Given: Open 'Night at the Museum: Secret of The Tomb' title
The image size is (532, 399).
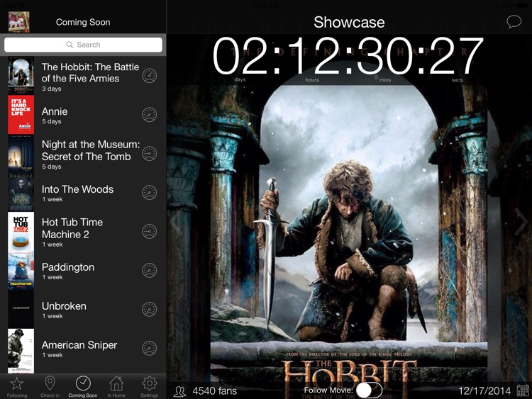Looking at the screenshot, I should (x=91, y=150).
